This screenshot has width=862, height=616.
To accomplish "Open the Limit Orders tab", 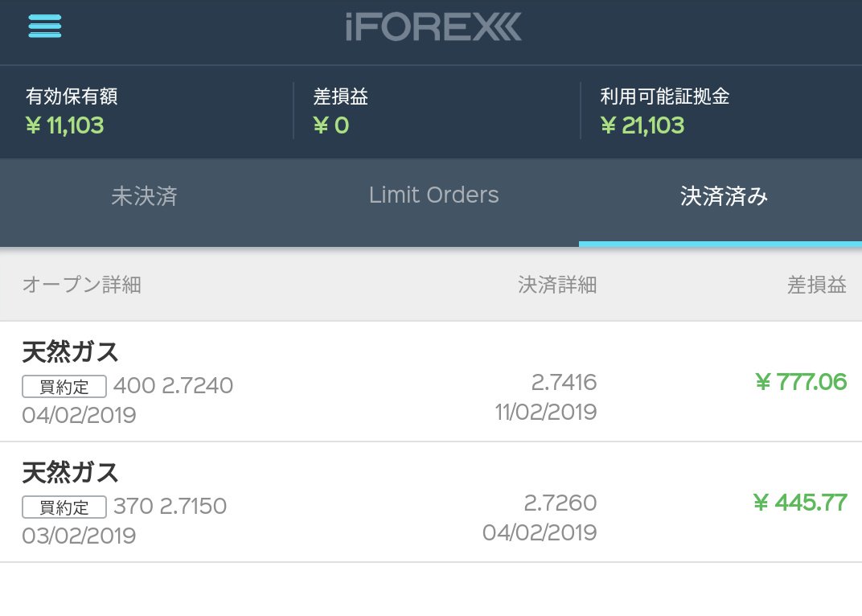I will tap(433, 195).
